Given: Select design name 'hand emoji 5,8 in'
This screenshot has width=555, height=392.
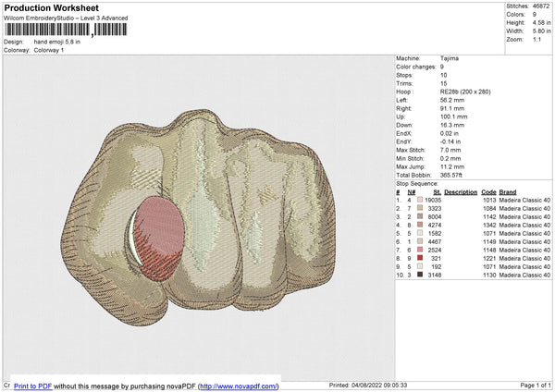Looking at the screenshot, I should tap(57, 42).
